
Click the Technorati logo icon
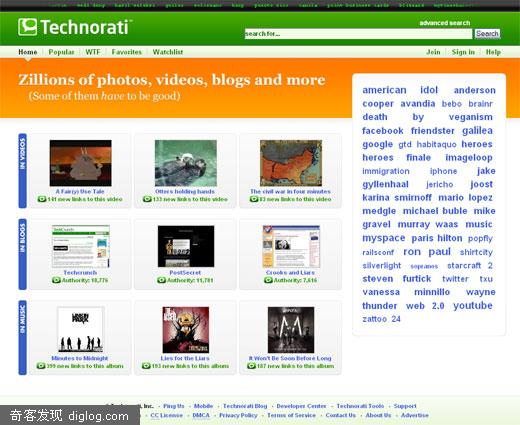click(28, 27)
